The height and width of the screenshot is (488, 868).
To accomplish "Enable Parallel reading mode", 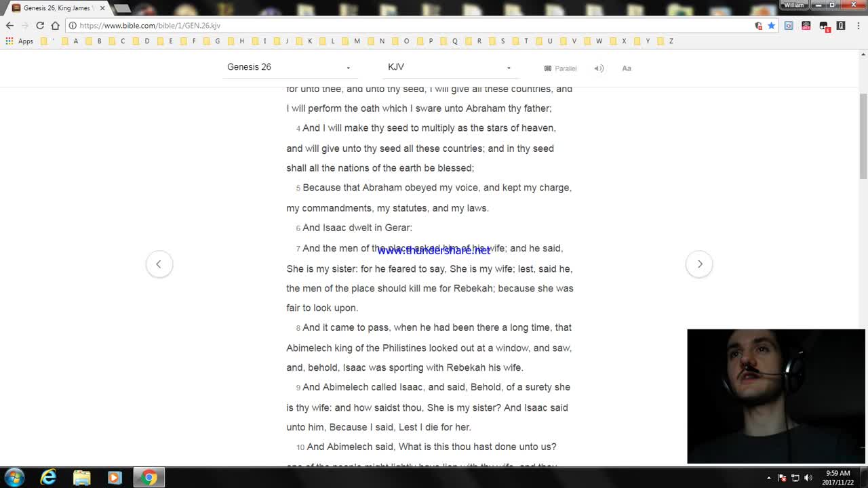I will pos(560,68).
